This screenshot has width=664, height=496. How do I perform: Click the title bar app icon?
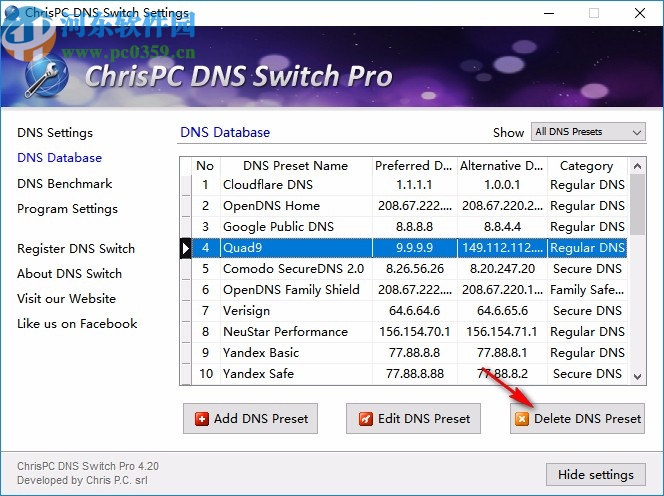click(11, 13)
